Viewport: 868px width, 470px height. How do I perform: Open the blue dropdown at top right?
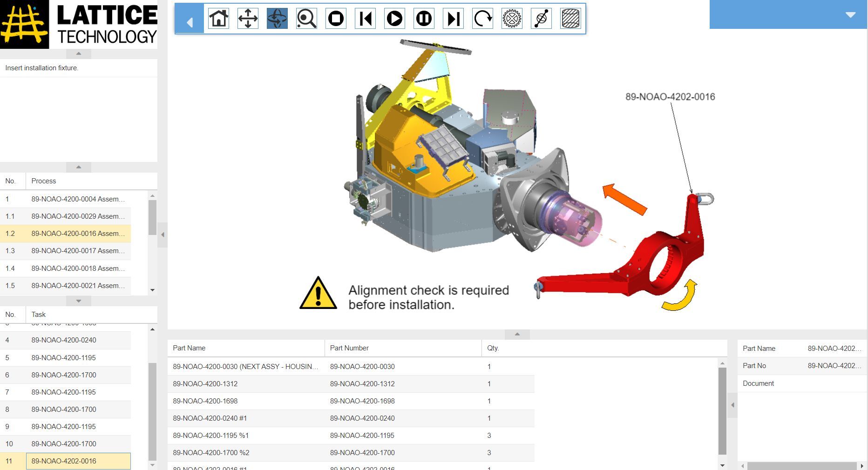tap(850, 15)
